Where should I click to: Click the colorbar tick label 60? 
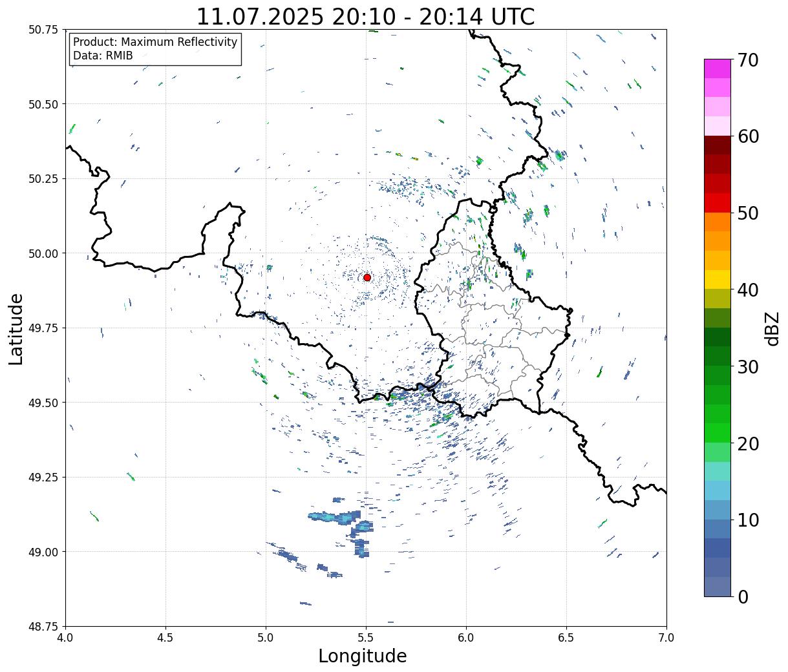(748, 136)
